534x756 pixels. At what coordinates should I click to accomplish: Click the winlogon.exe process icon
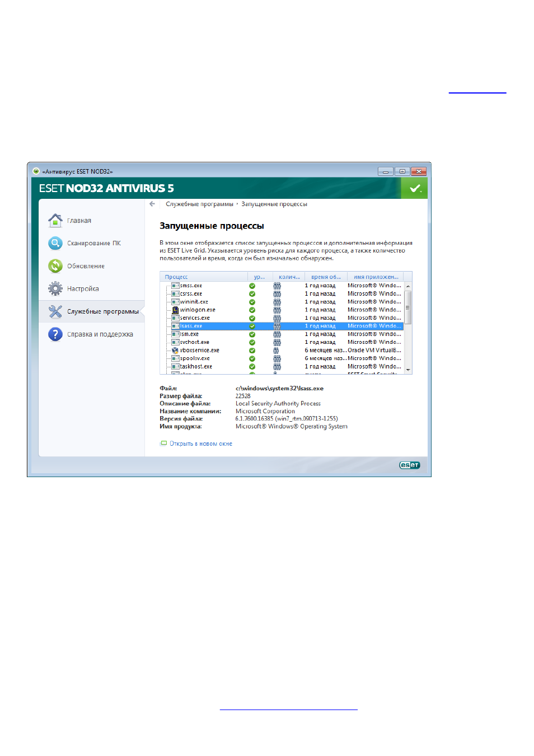point(175,310)
